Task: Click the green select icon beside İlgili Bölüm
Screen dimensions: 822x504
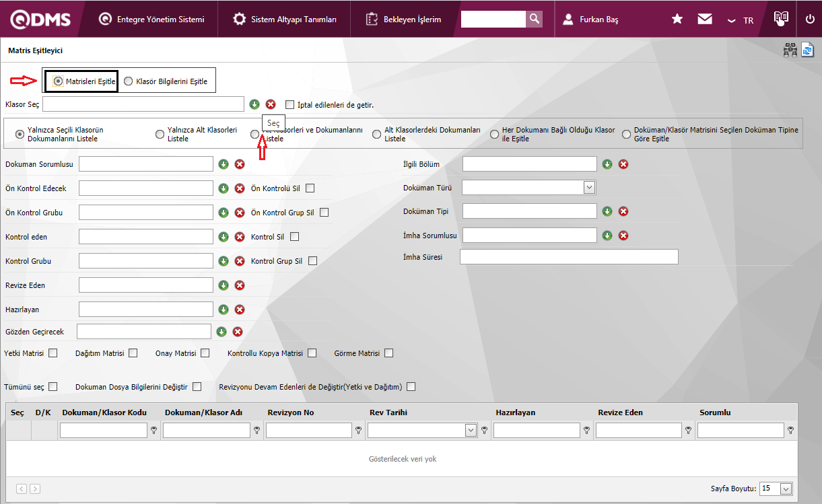Action: pos(607,164)
